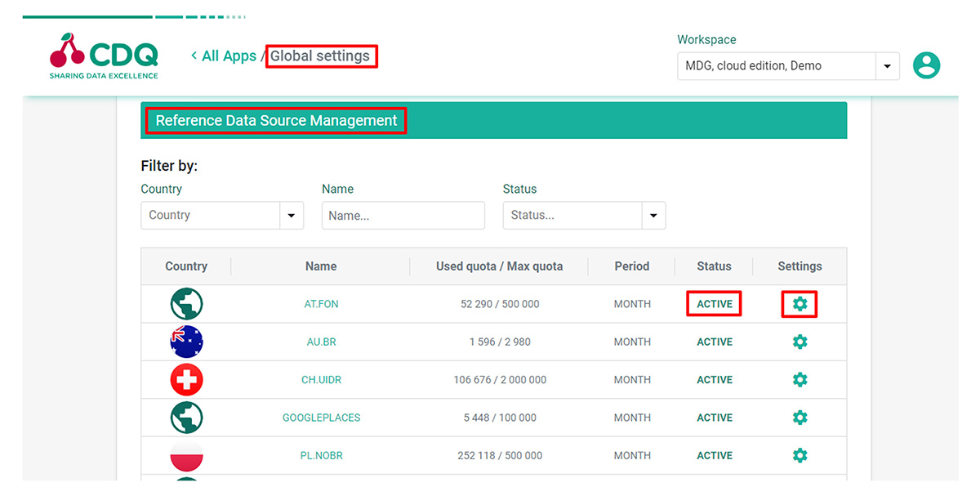This screenshot has width=980, height=496.
Task: Click quota value 52 290 / 500 000
Action: click(x=500, y=304)
